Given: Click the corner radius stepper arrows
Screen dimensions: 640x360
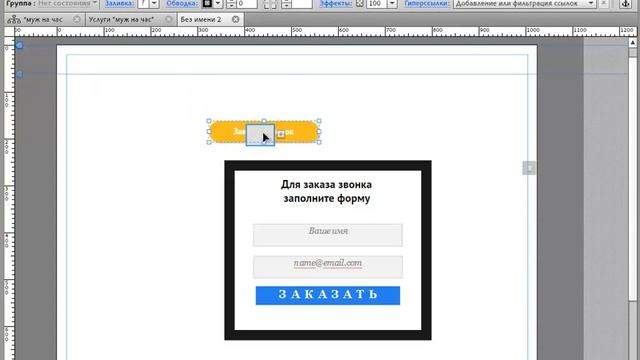Looking at the screenshot, I should pos(287,4).
